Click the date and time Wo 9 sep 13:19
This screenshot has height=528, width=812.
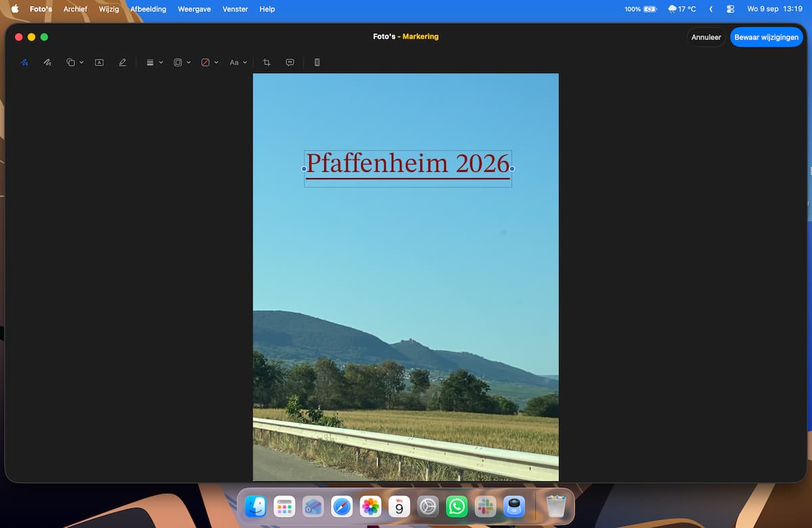point(775,9)
